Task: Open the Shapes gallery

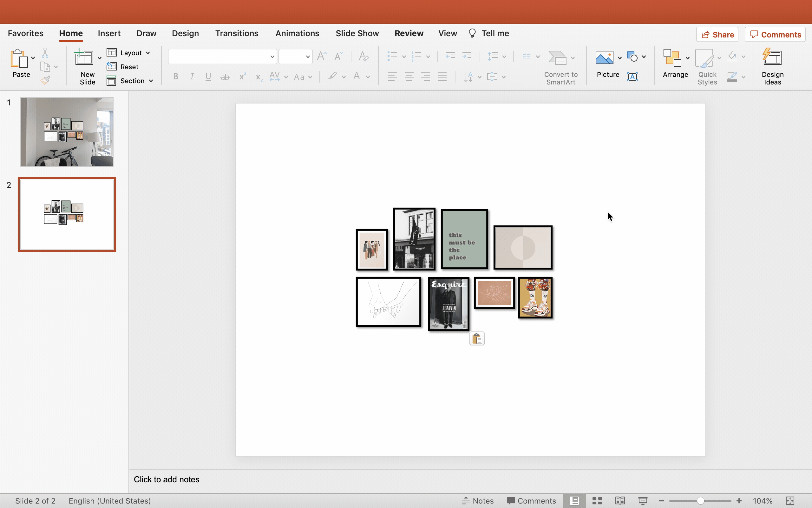Action: pos(632,57)
